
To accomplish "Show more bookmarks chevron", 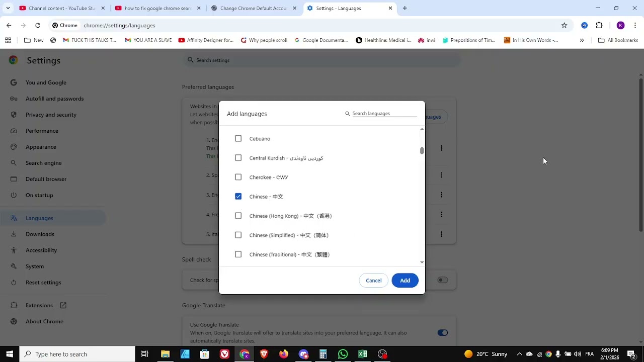I will 582,40.
